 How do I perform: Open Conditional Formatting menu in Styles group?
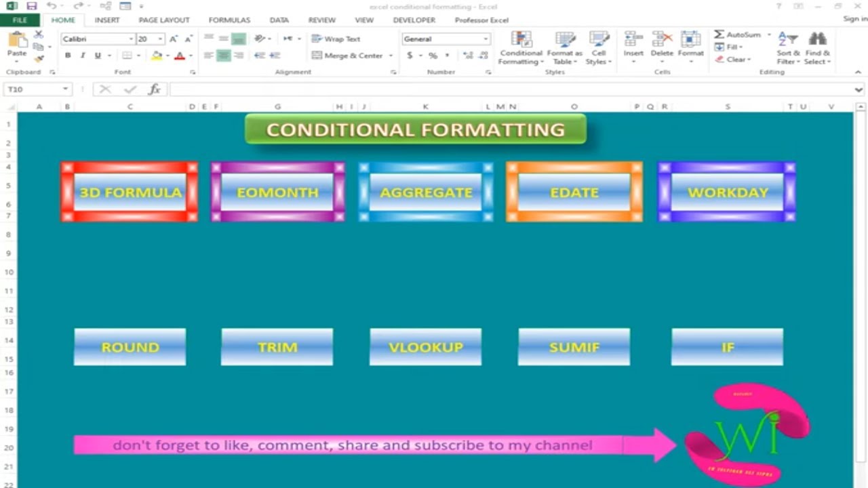tap(520, 47)
